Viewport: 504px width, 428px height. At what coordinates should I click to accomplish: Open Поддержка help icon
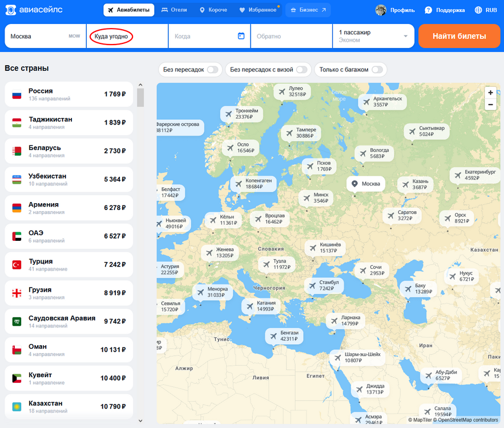(428, 10)
